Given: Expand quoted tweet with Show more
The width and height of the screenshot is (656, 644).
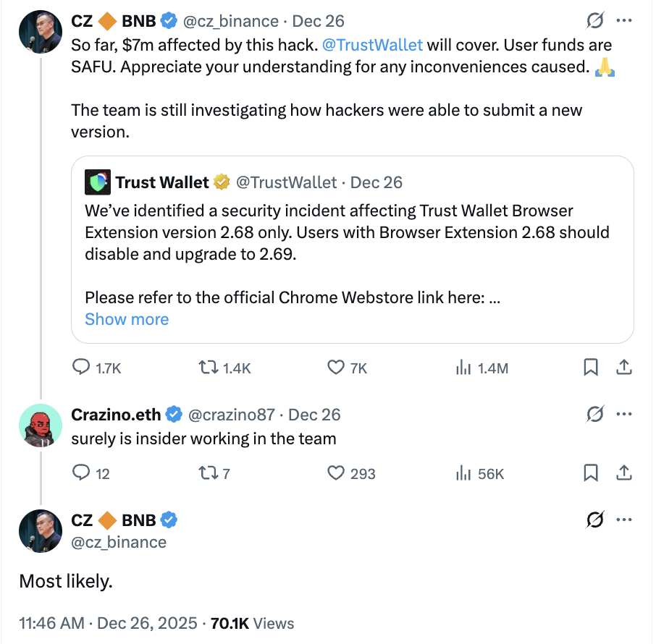Looking at the screenshot, I should click(127, 319).
